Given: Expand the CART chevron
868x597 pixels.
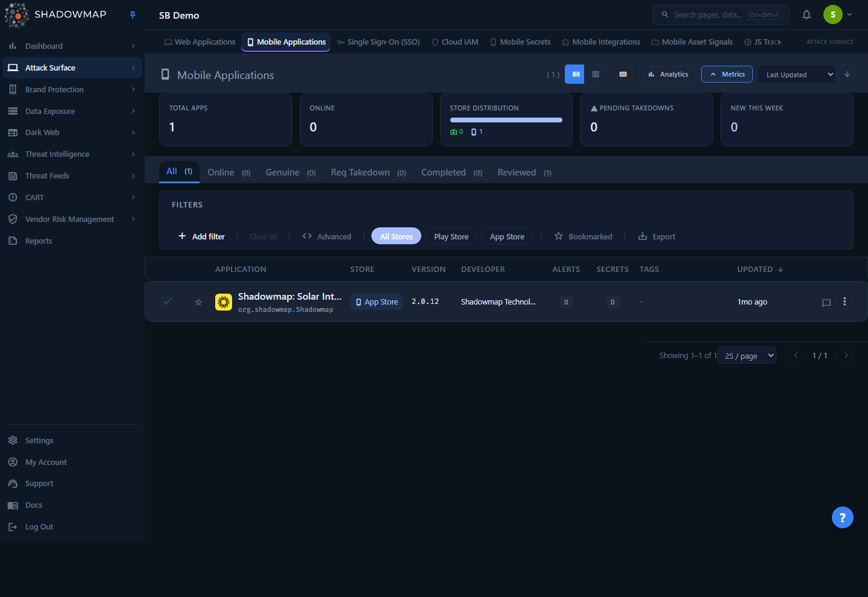Looking at the screenshot, I should [133, 197].
